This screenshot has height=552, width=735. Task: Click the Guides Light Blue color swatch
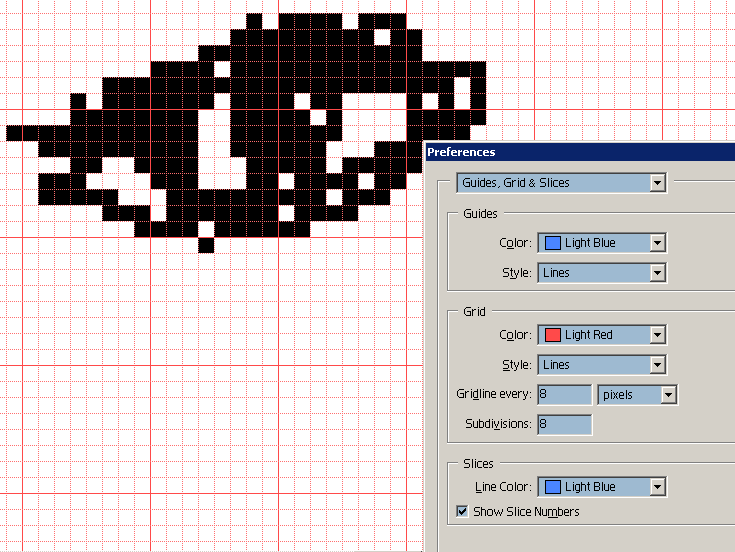click(553, 243)
